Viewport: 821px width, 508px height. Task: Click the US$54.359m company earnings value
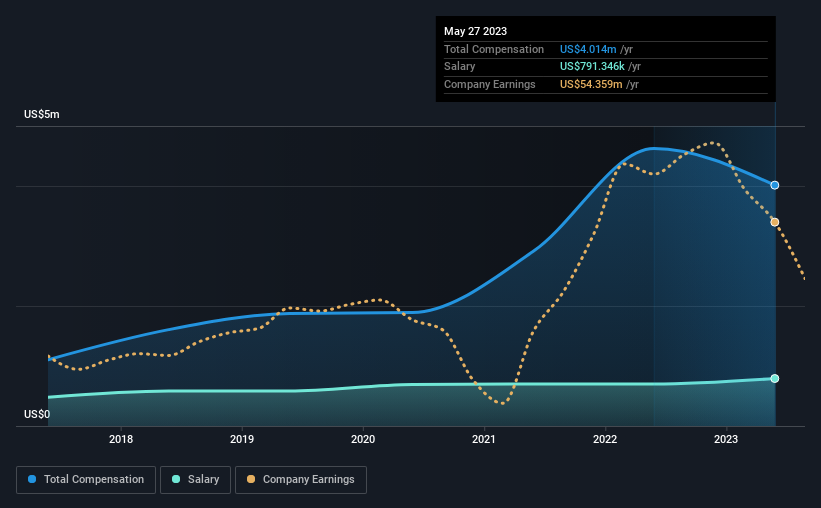pyautogui.click(x=591, y=84)
